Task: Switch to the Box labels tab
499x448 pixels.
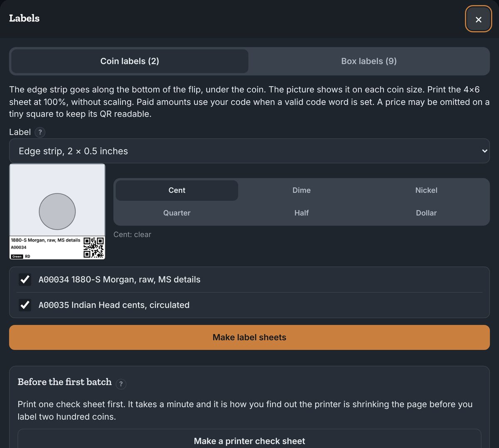Action: (369, 61)
